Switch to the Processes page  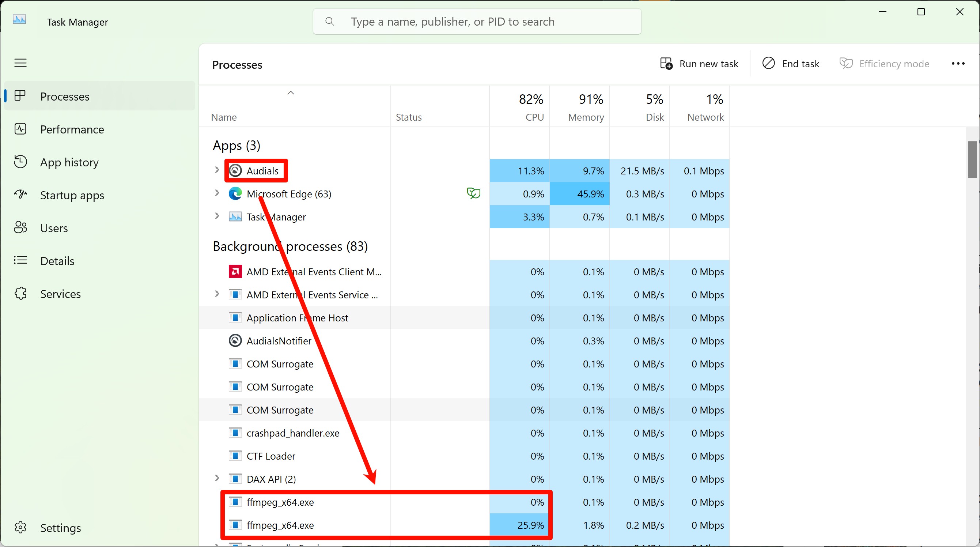(x=100, y=96)
